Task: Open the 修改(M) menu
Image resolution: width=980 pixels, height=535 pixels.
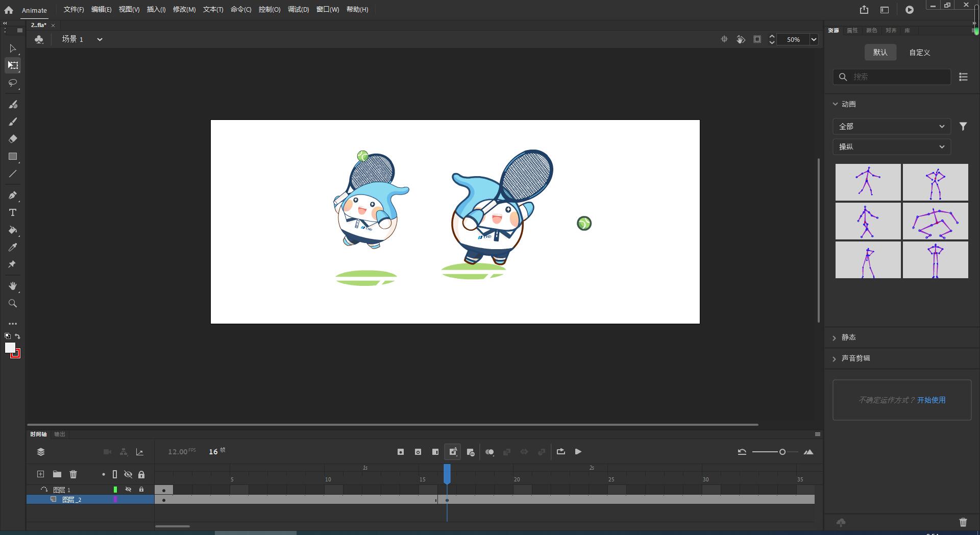Action: pyautogui.click(x=184, y=10)
